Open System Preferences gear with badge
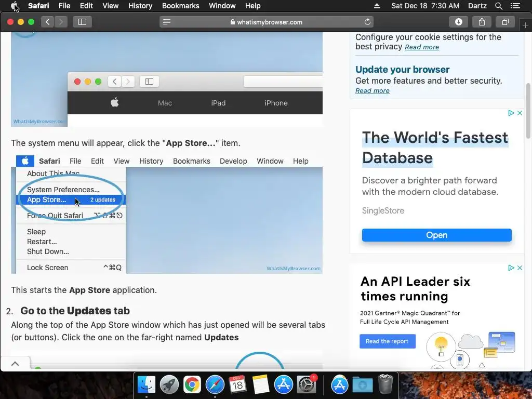This screenshot has height=399, width=532. 307,384
